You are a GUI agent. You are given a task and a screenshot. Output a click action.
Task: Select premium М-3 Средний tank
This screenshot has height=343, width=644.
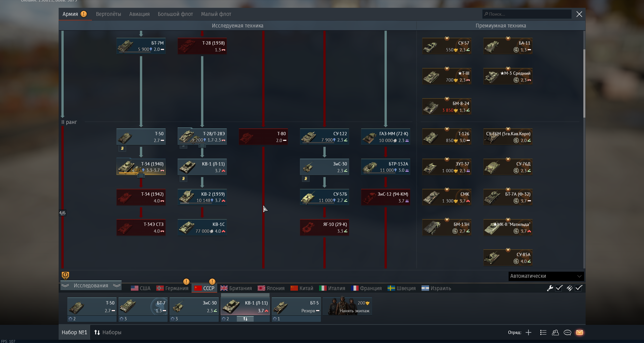point(508,76)
